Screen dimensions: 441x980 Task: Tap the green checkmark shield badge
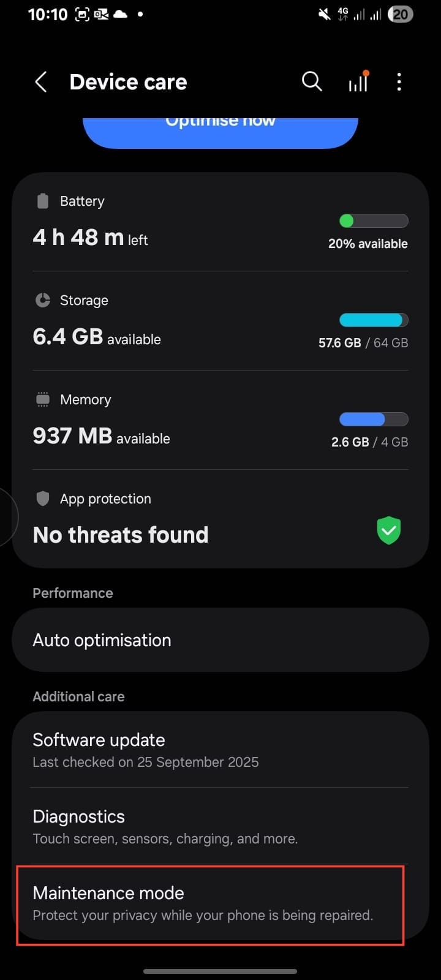point(388,530)
